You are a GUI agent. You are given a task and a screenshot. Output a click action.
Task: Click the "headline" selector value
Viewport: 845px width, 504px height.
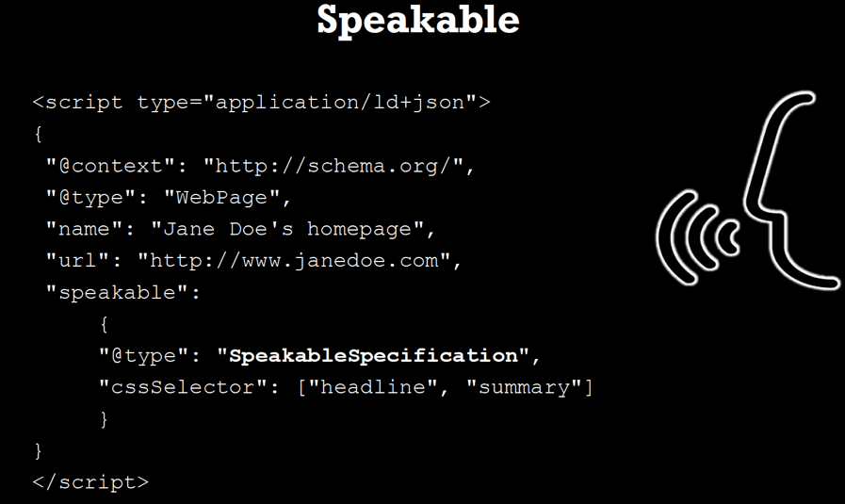[367, 386]
